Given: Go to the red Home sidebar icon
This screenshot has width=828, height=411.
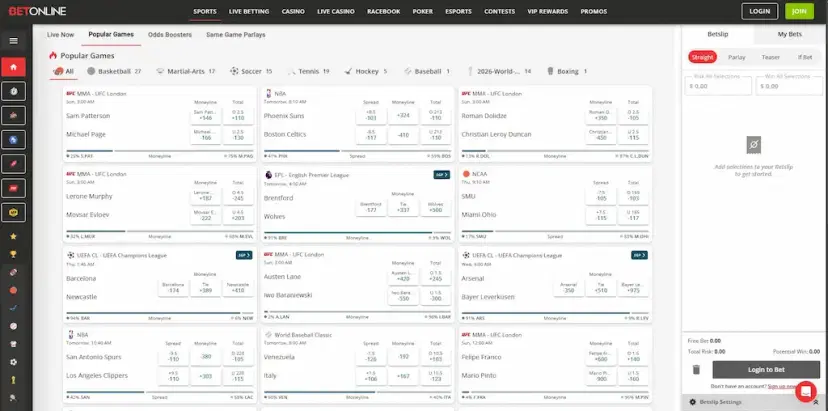Looking at the screenshot, I should tap(14, 67).
